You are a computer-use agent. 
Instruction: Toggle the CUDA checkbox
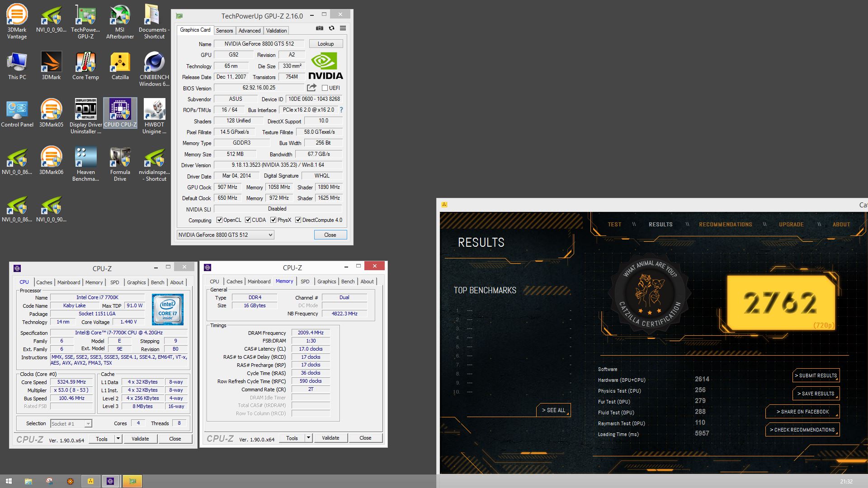click(x=248, y=220)
